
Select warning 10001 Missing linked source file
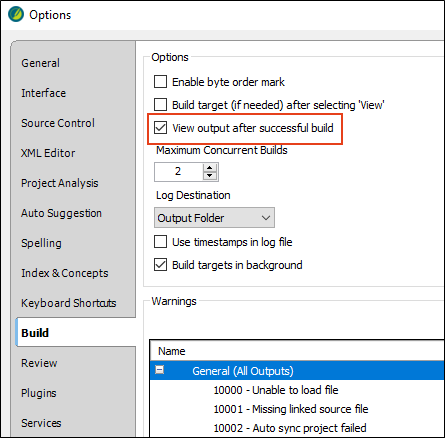(x=291, y=409)
